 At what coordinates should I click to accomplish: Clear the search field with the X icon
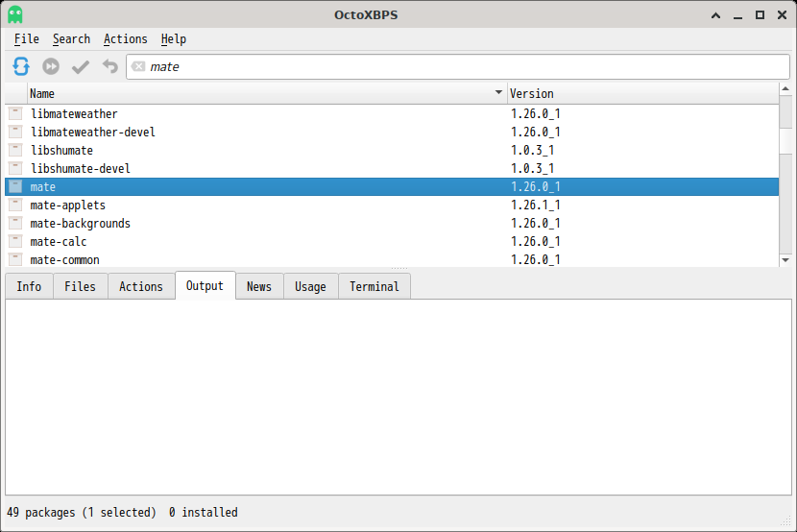137,66
